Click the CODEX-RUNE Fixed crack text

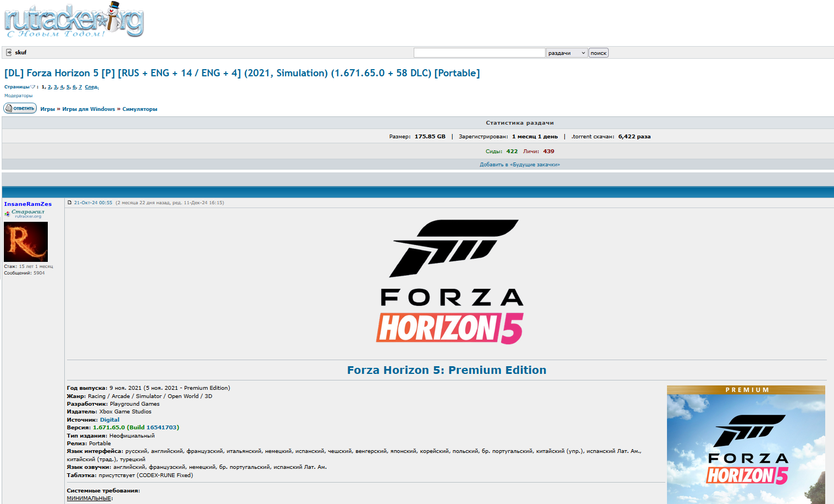pyautogui.click(x=165, y=475)
